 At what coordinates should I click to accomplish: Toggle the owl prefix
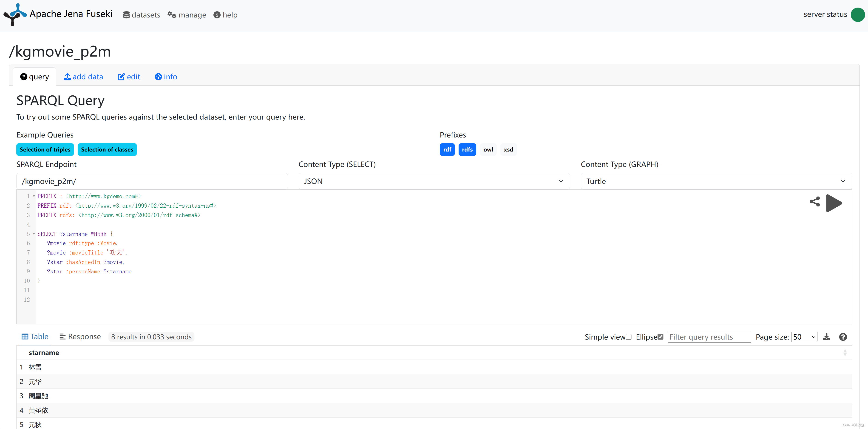click(488, 149)
